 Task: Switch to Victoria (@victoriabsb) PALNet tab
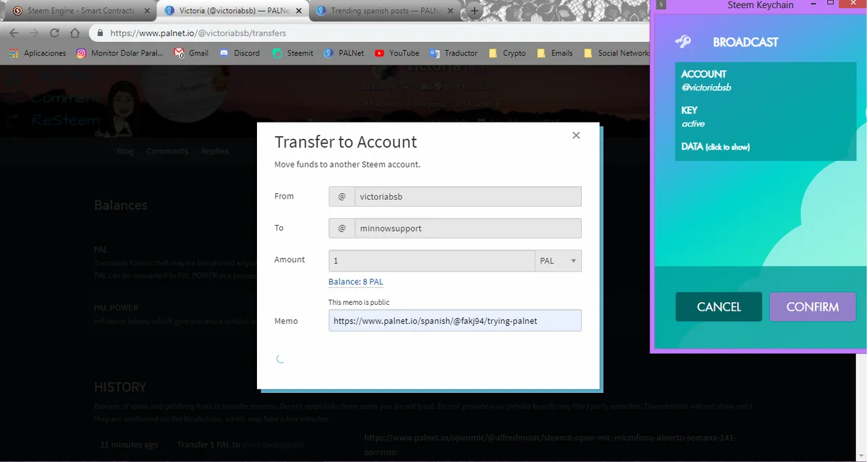tap(232, 11)
